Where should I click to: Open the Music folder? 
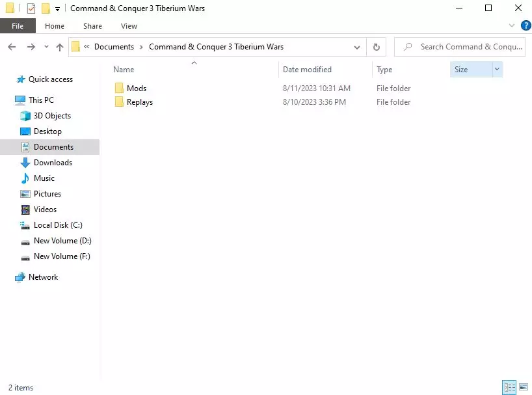pos(44,178)
